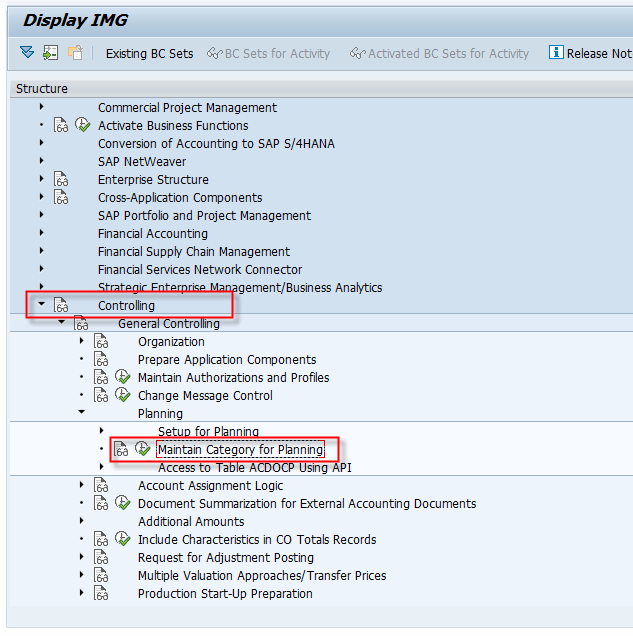Expand Commercial Project Management node

[x=41, y=107]
